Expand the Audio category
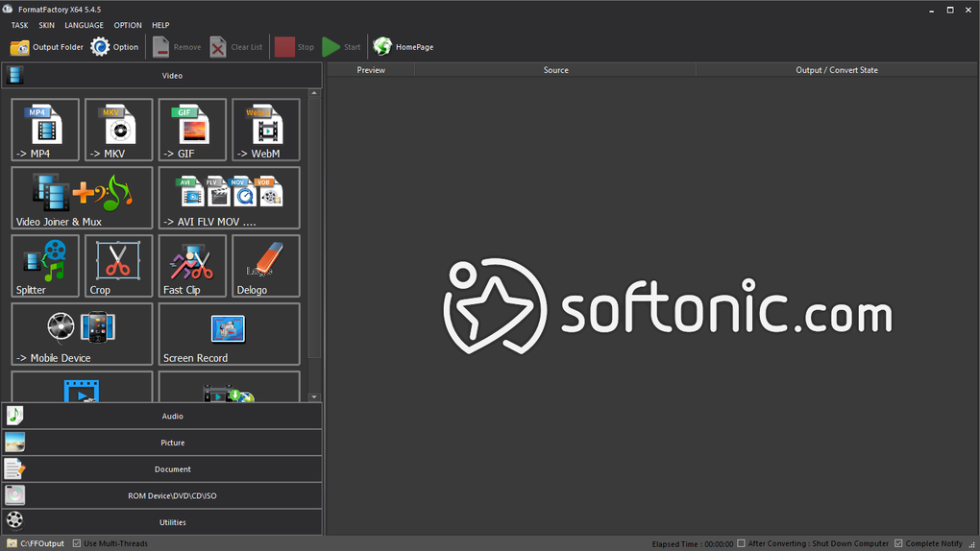This screenshot has height=551, width=980. (162, 416)
